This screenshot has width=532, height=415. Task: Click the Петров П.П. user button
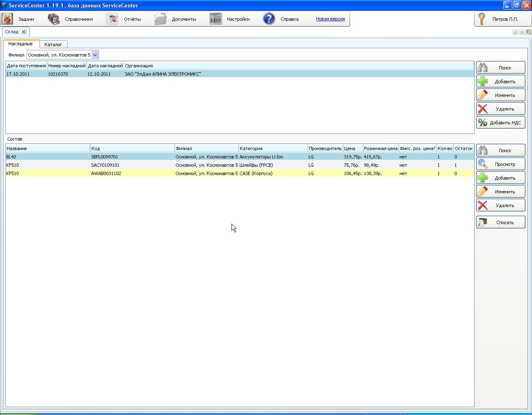tap(502, 19)
